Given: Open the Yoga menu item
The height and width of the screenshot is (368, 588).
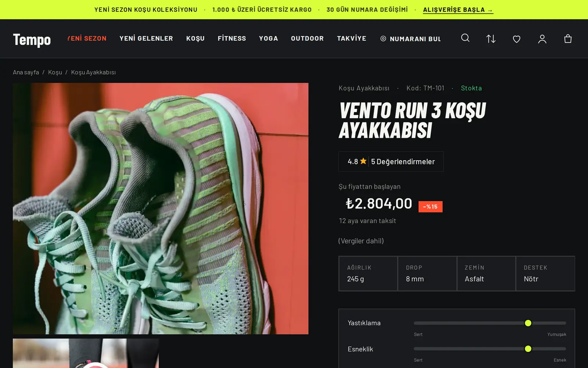Looking at the screenshot, I should coord(269,38).
